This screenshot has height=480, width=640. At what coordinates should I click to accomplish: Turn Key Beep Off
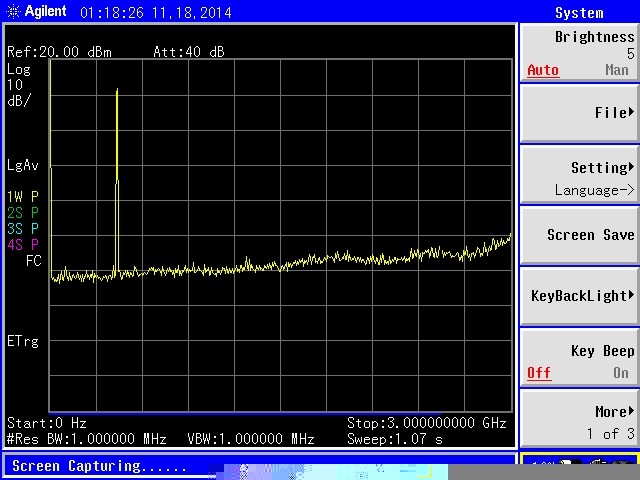tap(539, 373)
